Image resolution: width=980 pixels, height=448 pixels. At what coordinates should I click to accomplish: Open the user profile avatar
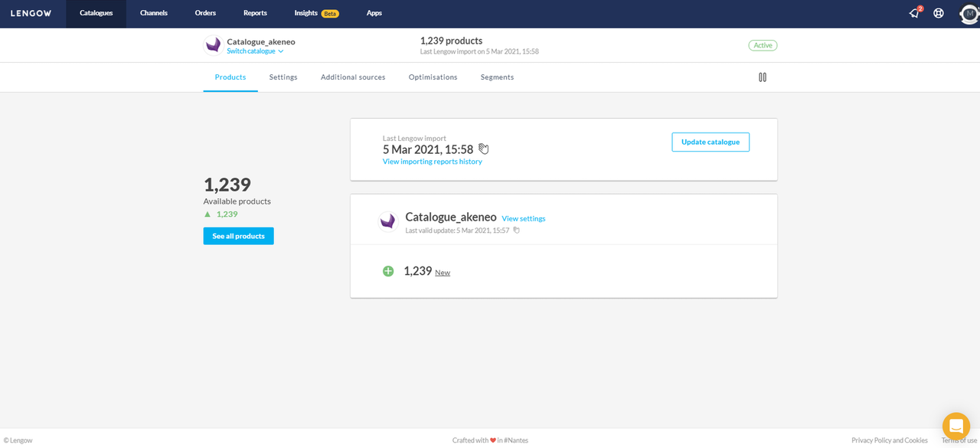coord(969,13)
